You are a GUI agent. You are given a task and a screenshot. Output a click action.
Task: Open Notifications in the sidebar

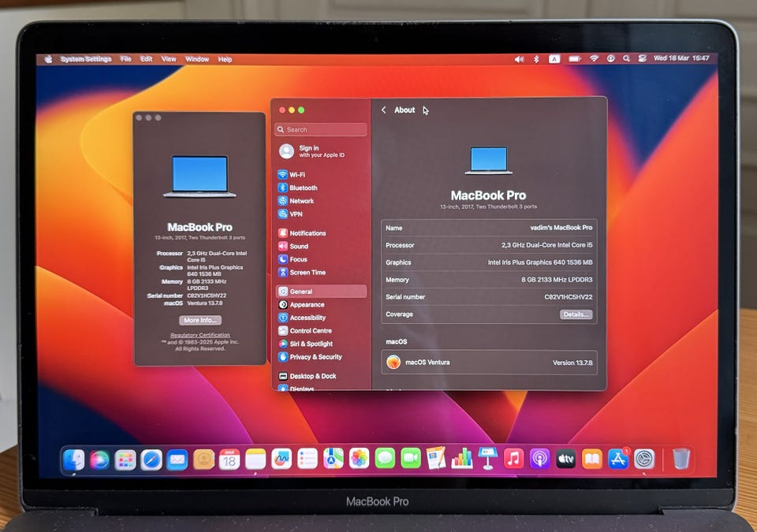302,233
